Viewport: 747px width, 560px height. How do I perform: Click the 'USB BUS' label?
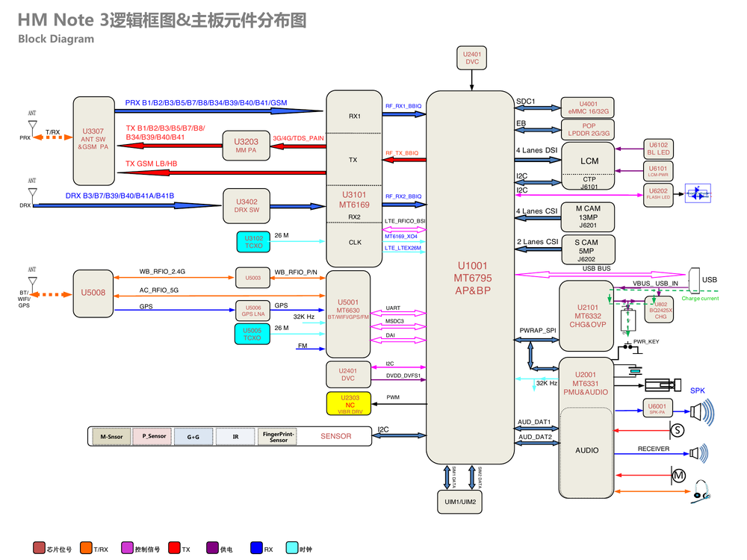[x=596, y=269]
